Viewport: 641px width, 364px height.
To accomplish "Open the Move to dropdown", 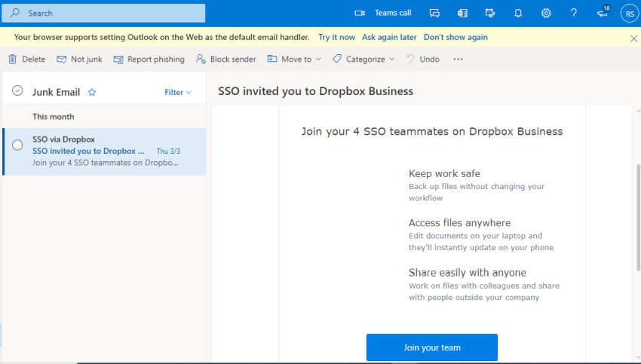I will point(294,60).
